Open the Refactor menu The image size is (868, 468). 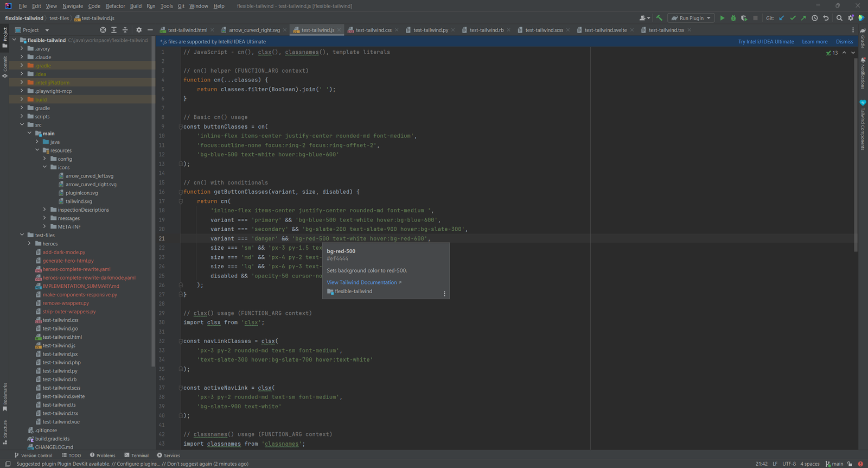coord(116,6)
